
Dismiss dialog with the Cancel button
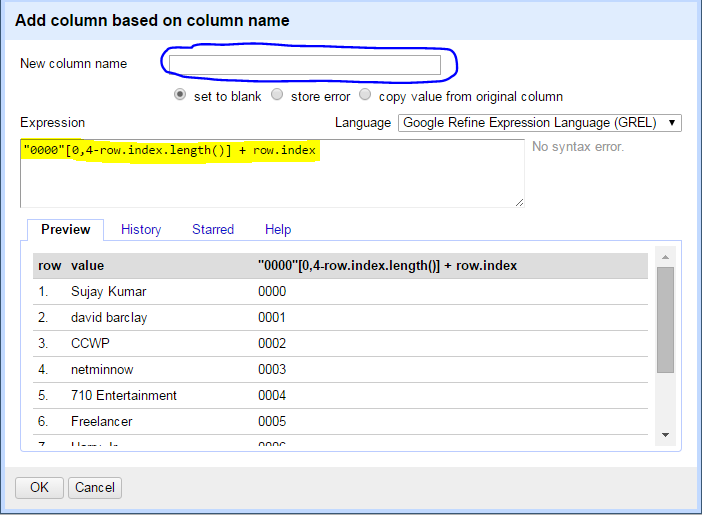coord(95,487)
